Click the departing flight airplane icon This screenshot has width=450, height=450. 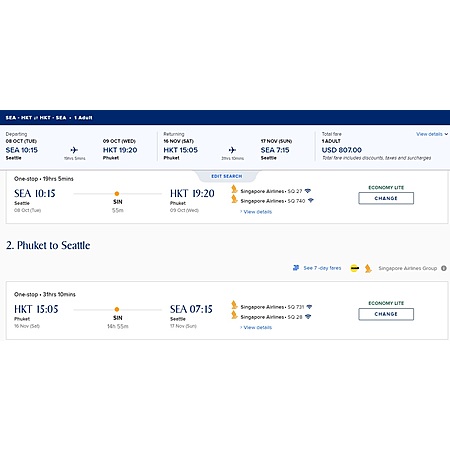tap(74, 150)
